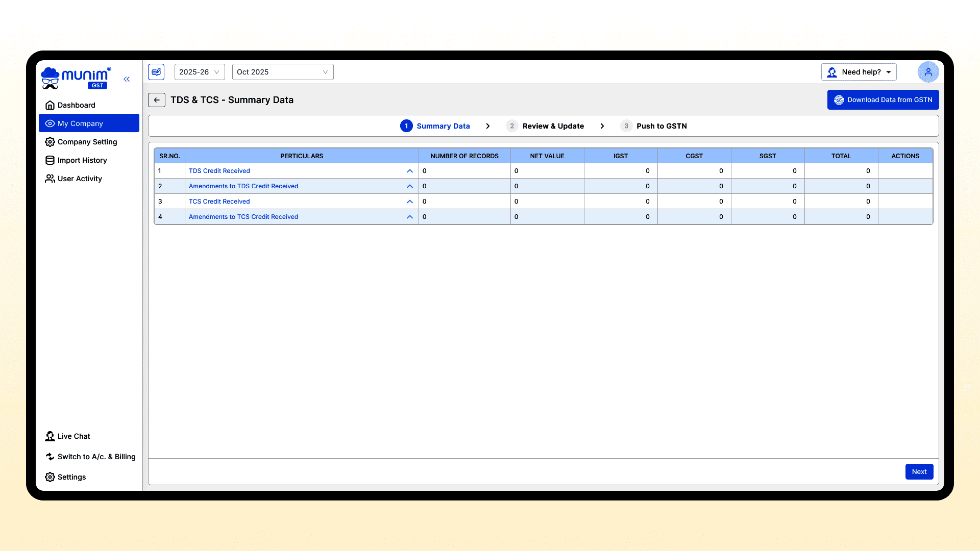Screen dimensions: 980x551
Task: Switch to A/c. & Billing
Action: coord(96,457)
